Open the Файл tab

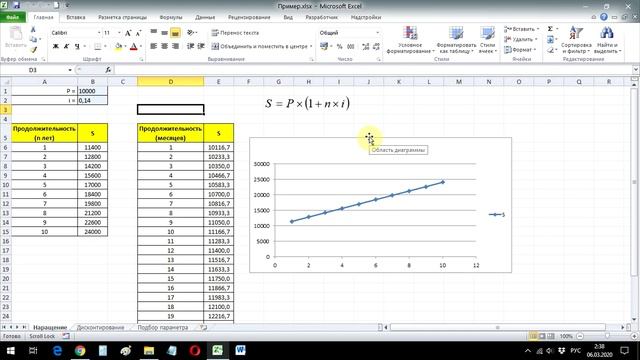[x=13, y=18]
